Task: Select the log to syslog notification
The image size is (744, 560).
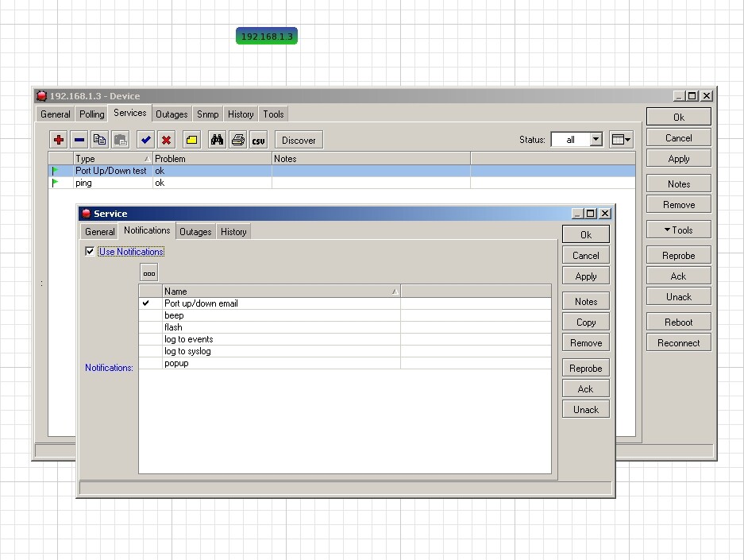Action: pyautogui.click(x=345, y=351)
